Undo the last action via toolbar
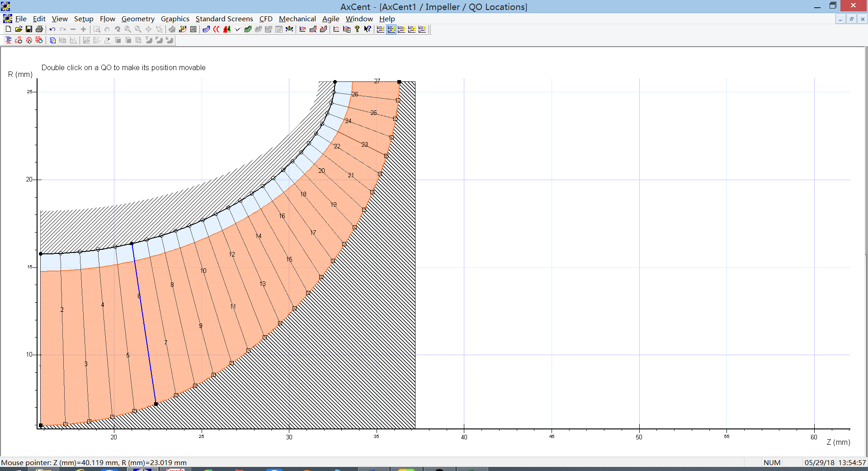Viewport: 868px width, 471px height. (x=52, y=29)
